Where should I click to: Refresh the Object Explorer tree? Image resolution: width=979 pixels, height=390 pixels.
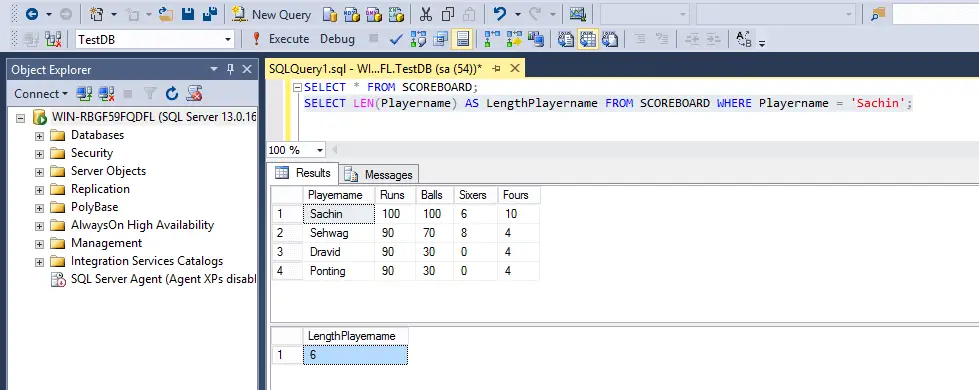pos(172,94)
